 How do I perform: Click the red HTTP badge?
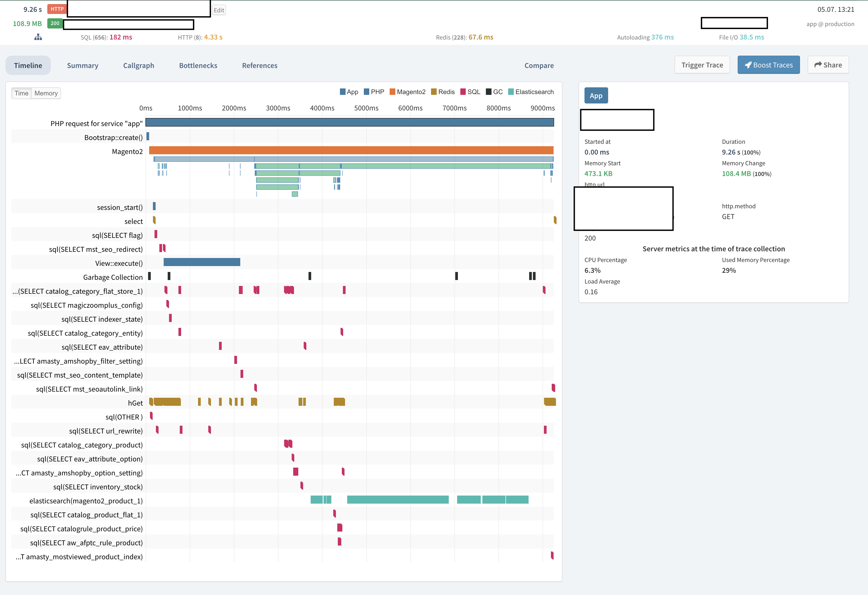tap(57, 9)
